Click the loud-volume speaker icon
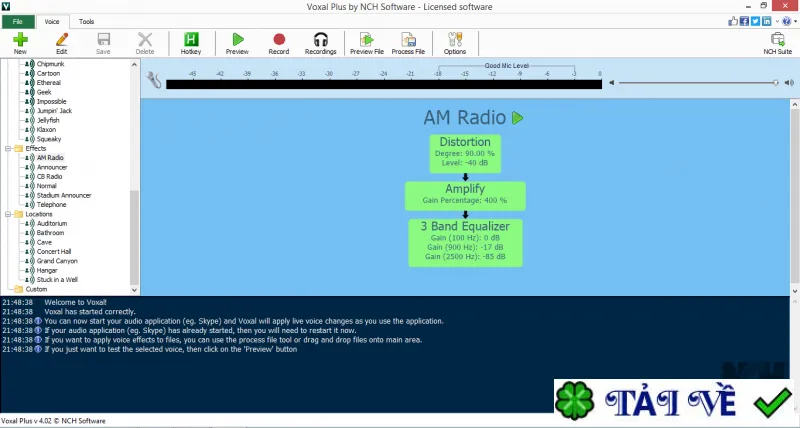 click(789, 83)
